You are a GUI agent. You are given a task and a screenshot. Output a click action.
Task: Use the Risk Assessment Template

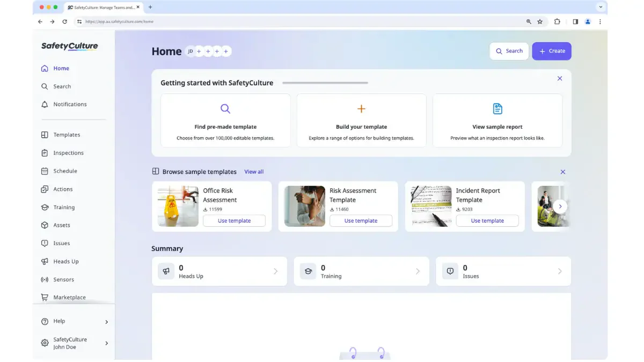pyautogui.click(x=361, y=221)
